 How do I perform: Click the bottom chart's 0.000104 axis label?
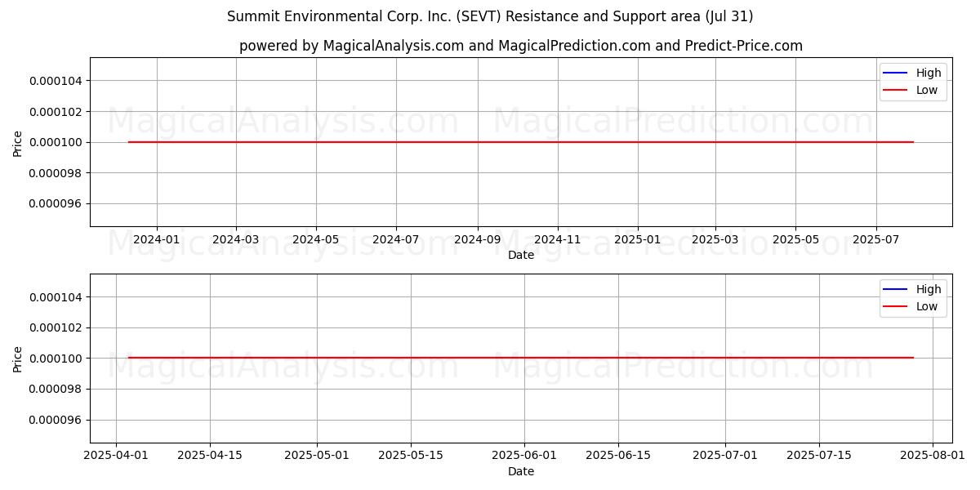tap(56, 297)
